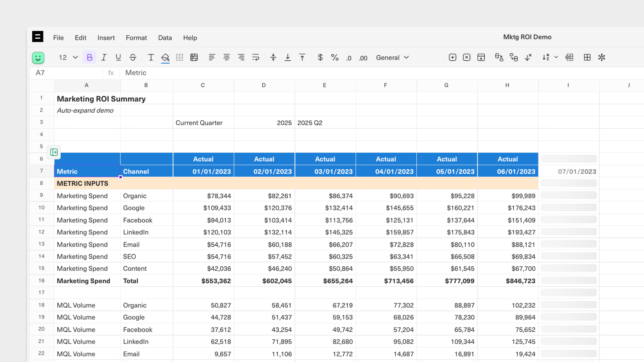Image resolution: width=644 pixels, height=362 pixels.
Task: Open the General number format dropdown
Action: [392, 57]
